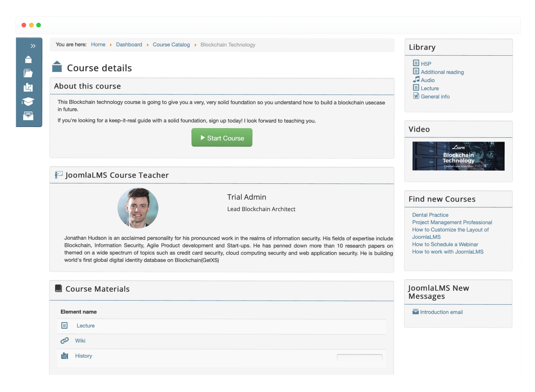Select the puzzle-piece icon in the left sidebar

28,87
